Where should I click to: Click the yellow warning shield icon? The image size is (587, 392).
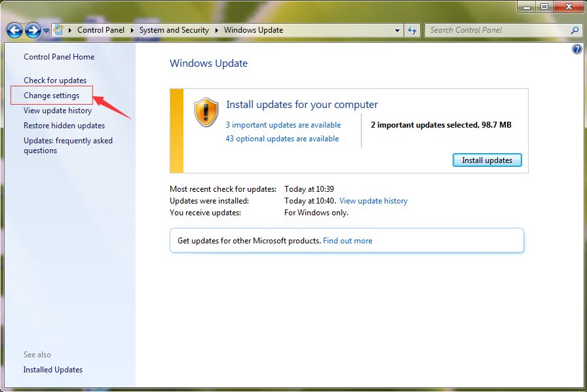206,112
